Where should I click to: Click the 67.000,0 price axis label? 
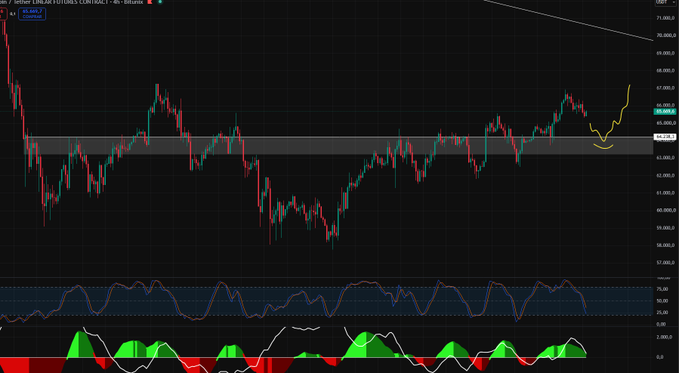pyautogui.click(x=666, y=88)
